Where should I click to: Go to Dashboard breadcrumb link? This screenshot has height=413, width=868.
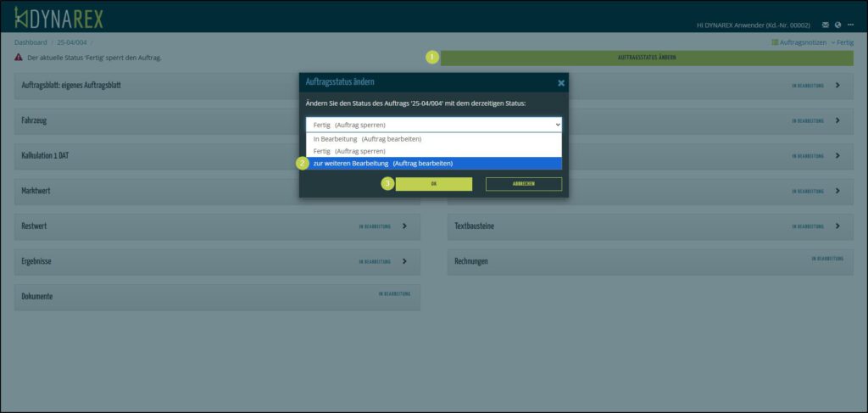31,42
